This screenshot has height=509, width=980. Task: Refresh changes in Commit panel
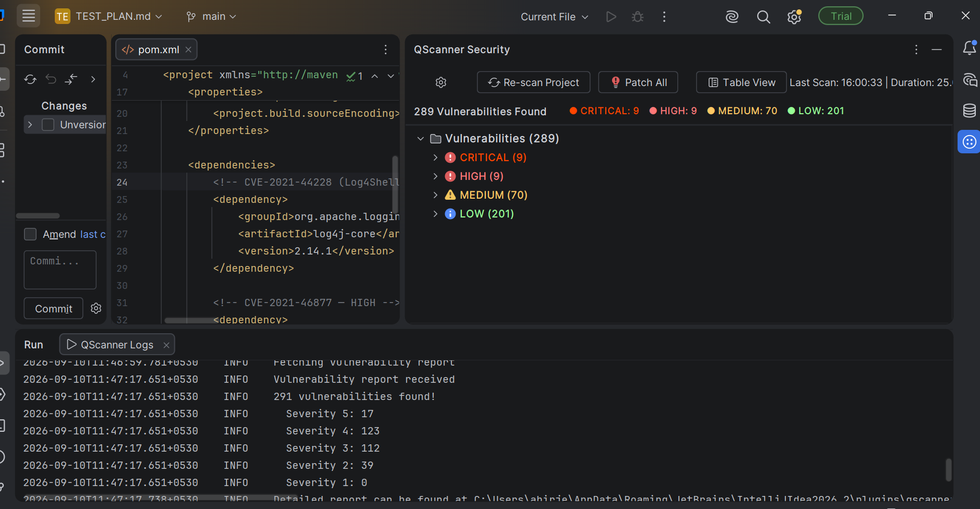[30, 79]
